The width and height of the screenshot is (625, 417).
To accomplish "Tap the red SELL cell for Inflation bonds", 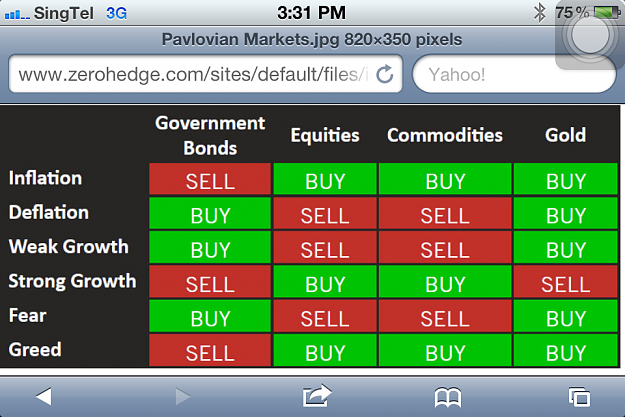I will [x=210, y=179].
